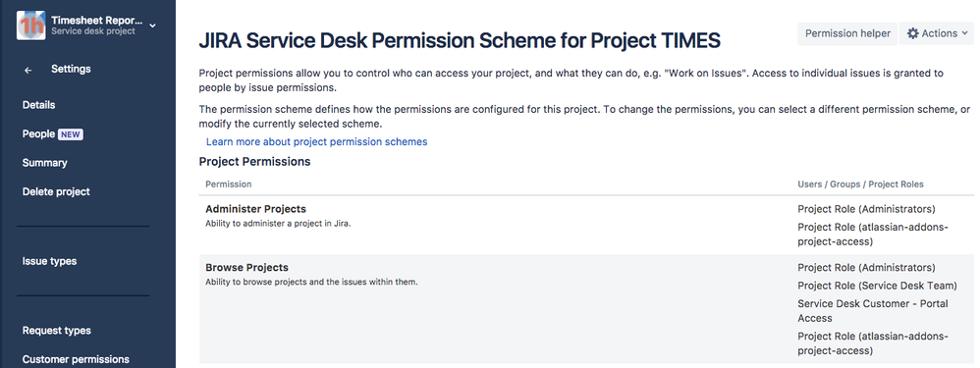Open the Actions dropdown menu
The height and width of the screenshot is (368, 980).
[x=936, y=33]
